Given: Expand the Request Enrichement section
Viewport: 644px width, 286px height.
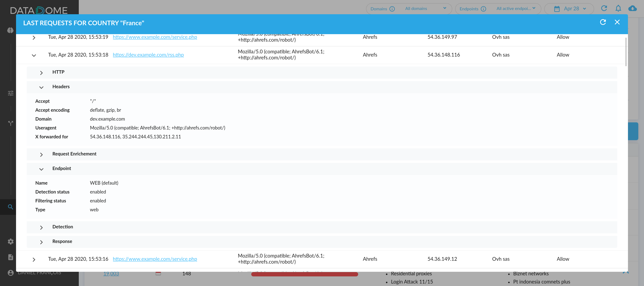Looking at the screenshot, I should [42, 155].
